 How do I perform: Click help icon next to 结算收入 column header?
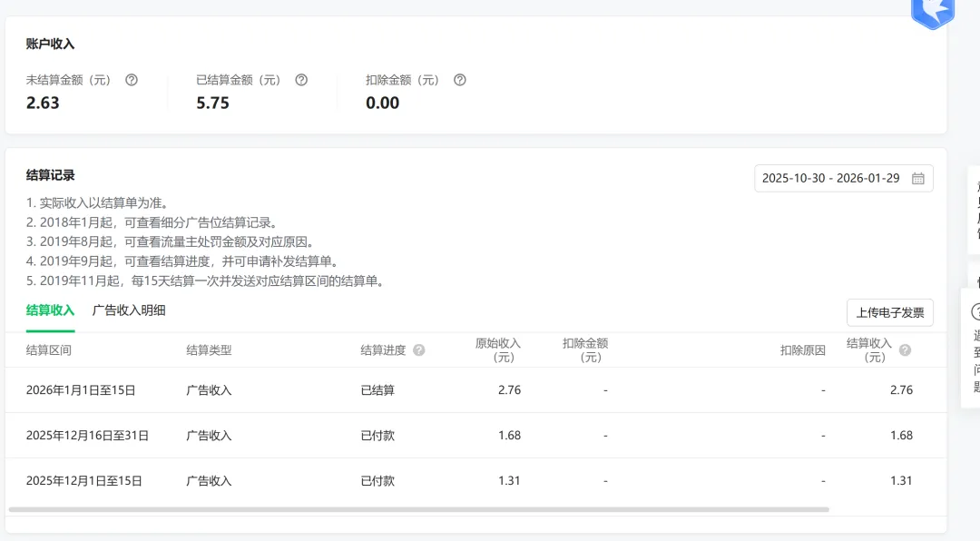tap(905, 350)
